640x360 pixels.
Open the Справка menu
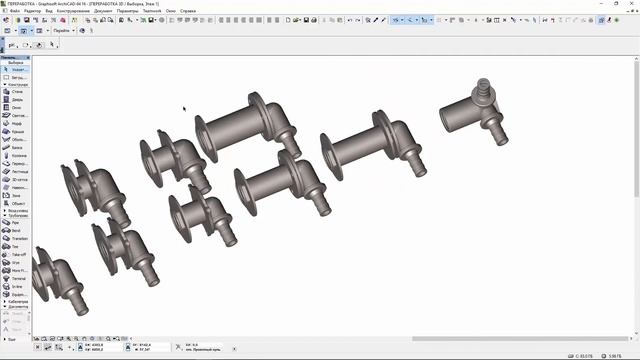[188, 11]
